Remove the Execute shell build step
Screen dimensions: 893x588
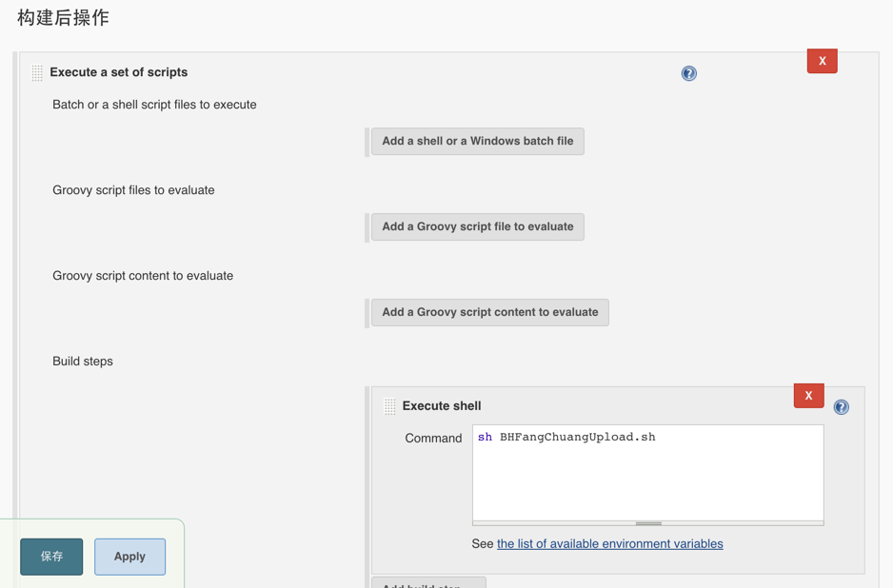(808, 396)
